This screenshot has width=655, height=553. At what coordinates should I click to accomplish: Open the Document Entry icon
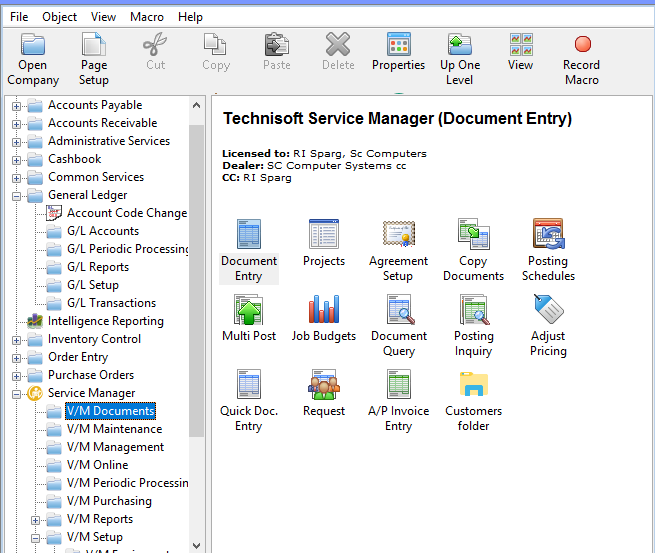[248, 234]
